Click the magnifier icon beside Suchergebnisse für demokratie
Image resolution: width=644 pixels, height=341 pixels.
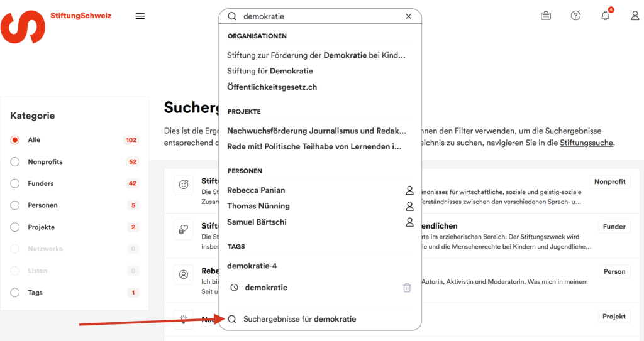tap(232, 319)
